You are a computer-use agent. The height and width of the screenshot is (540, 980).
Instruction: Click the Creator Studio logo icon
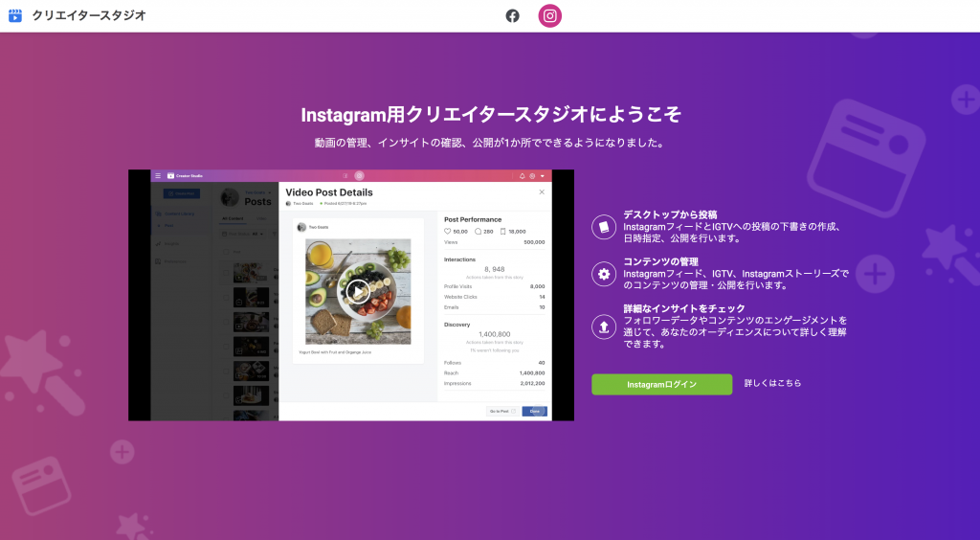click(x=15, y=15)
